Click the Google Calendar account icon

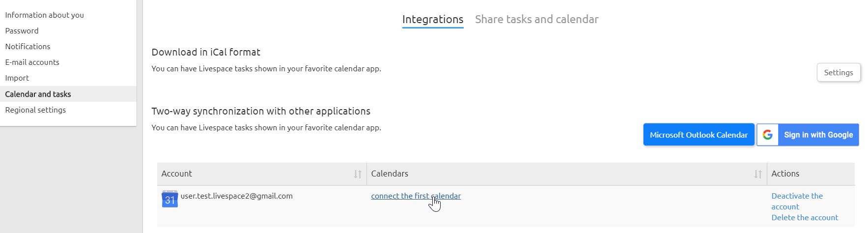click(x=169, y=199)
